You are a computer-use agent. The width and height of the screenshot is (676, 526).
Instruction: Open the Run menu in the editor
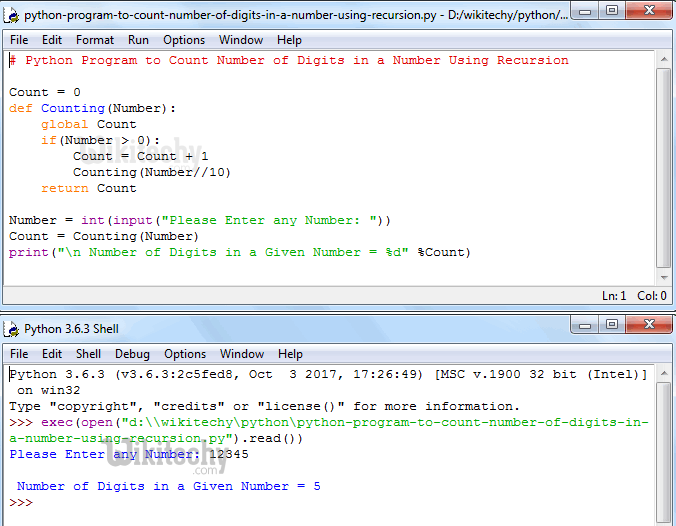138,40
